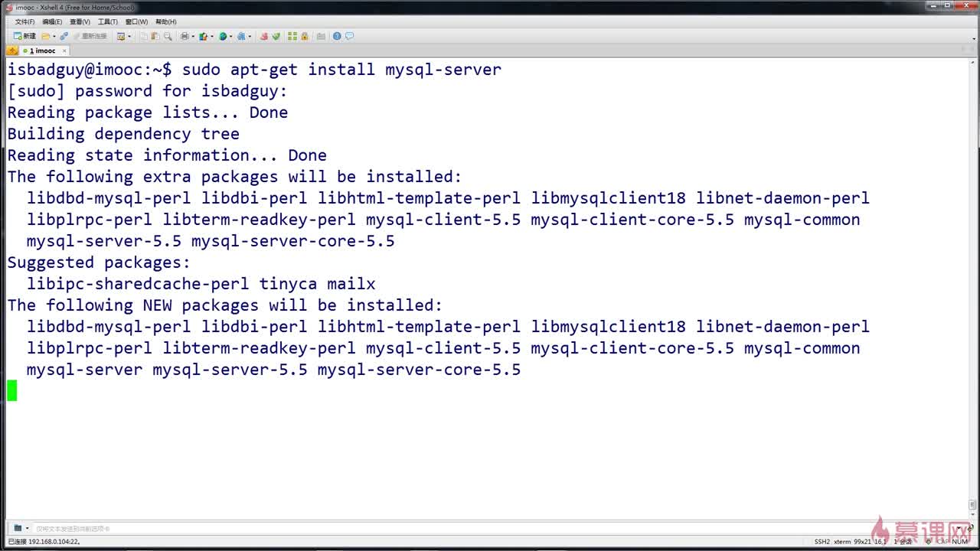Screen dimensions: 980x551
Task: Click the terminal vertical scrollbar
Action: (x=973, y=289)
